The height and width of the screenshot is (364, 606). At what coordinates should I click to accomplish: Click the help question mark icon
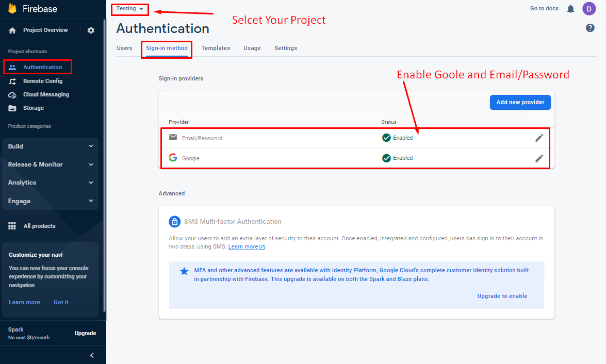pyautogui.click(x=590, y=28)
